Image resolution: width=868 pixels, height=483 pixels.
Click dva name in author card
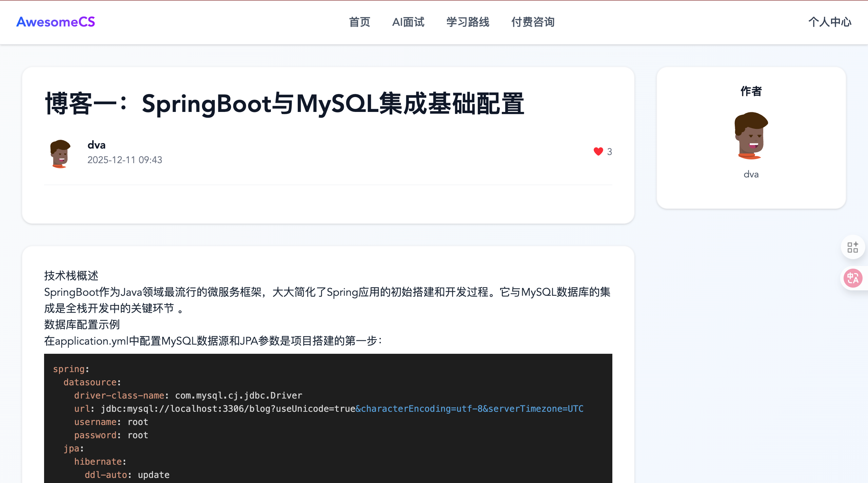[751, 174]
